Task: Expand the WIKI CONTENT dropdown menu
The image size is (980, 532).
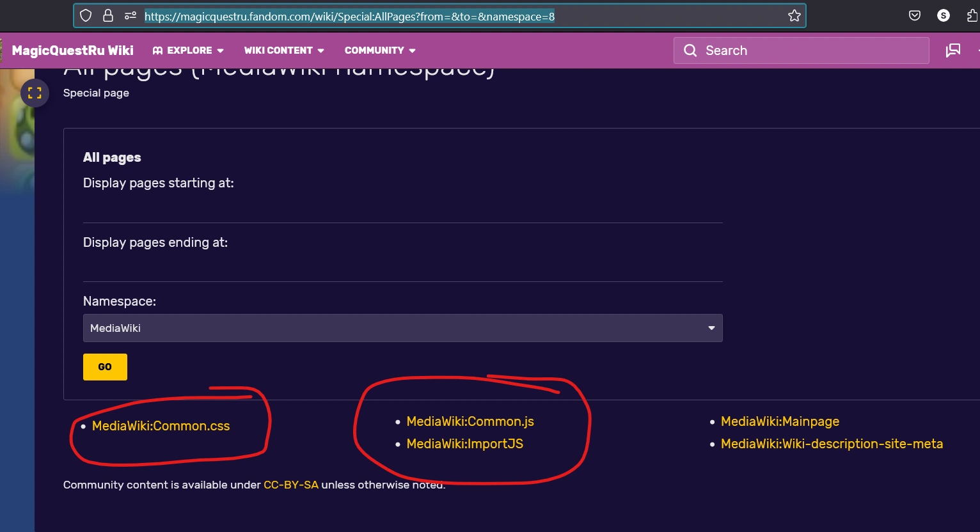Action: coord(284,51)
